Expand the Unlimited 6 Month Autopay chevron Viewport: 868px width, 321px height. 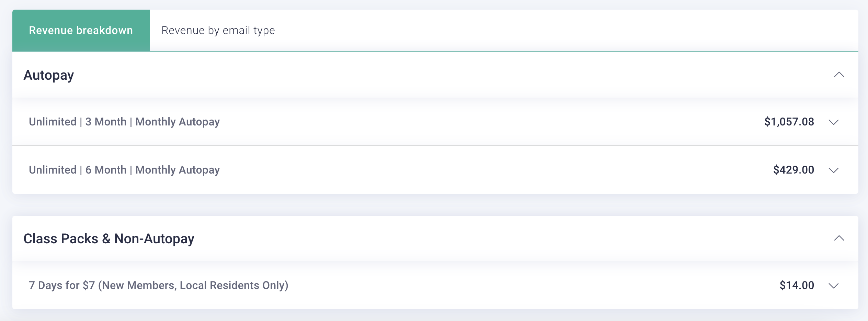click(833, 170)
